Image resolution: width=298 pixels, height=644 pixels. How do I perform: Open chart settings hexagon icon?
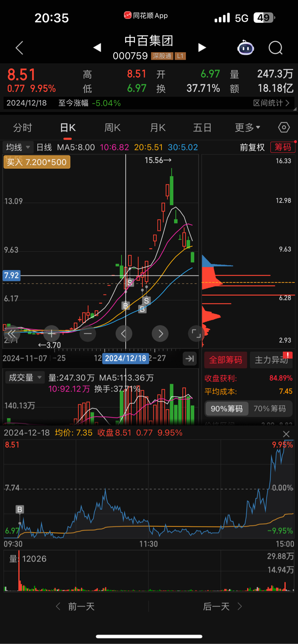(x=284, y=127)
